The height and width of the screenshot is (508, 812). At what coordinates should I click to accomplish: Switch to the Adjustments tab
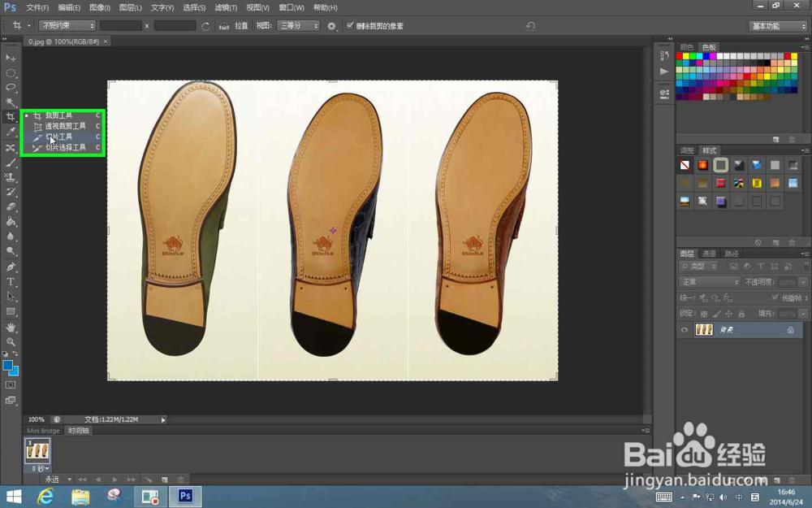[687, 150]
